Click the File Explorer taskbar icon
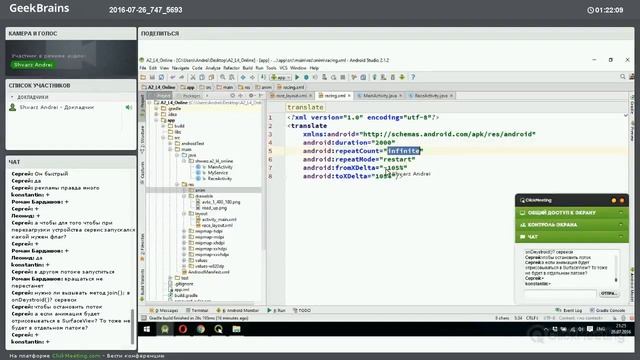The width and height of the screenshot is (640, 360). [236, 329]
